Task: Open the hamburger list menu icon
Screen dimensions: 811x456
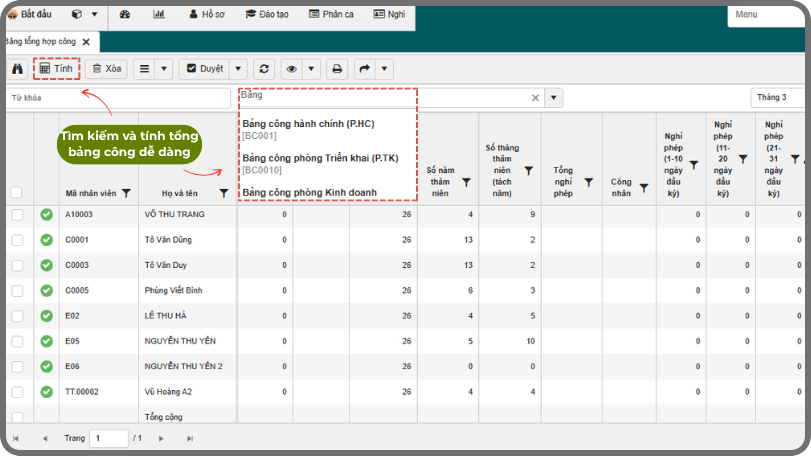Action: tap(144, 69)
